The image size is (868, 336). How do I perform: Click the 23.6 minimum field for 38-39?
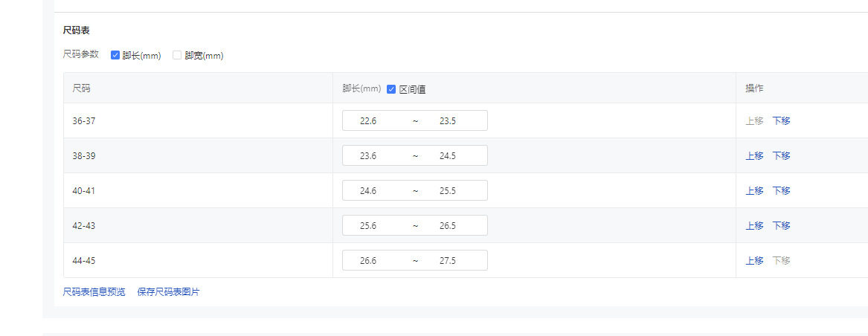click(x=368, y=155)
